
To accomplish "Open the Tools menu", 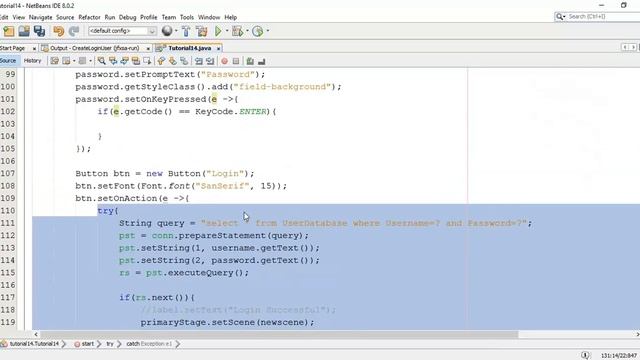I will click(x=187, y=17).
